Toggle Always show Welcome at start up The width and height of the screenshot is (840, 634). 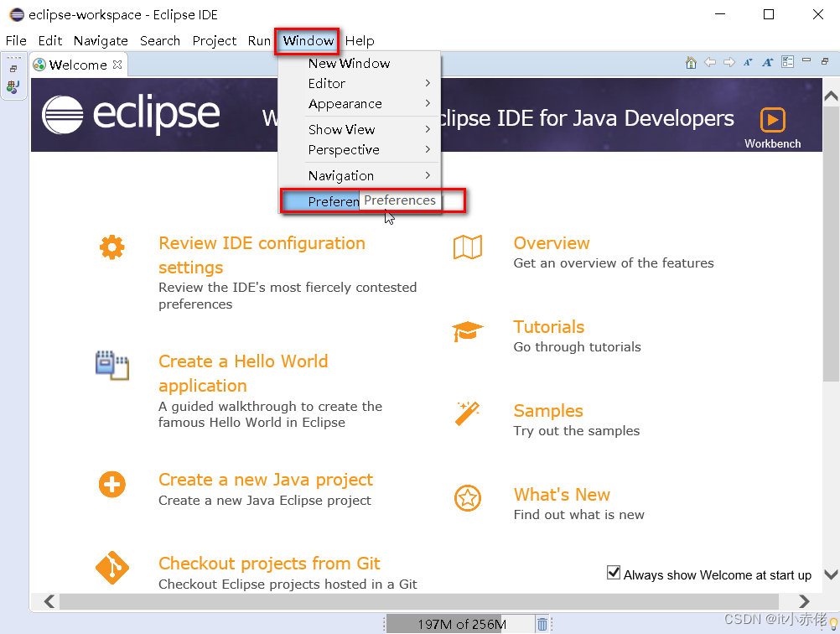tap(614, 573)
